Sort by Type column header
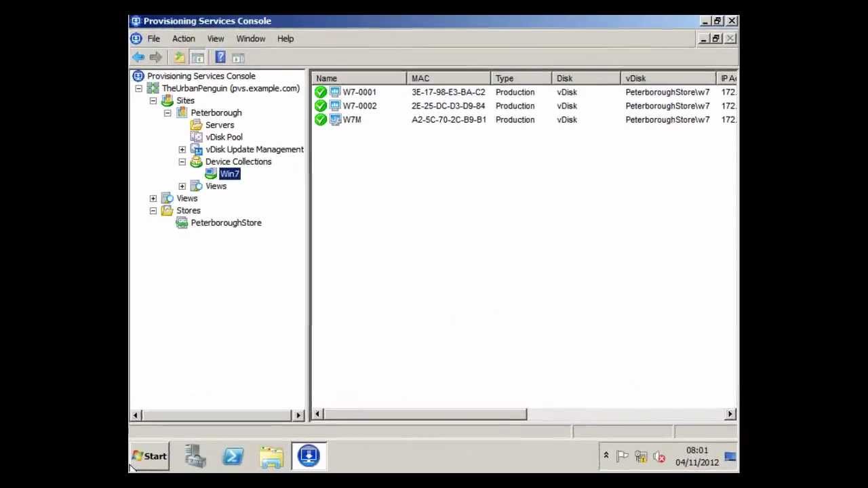 (521, 79)
